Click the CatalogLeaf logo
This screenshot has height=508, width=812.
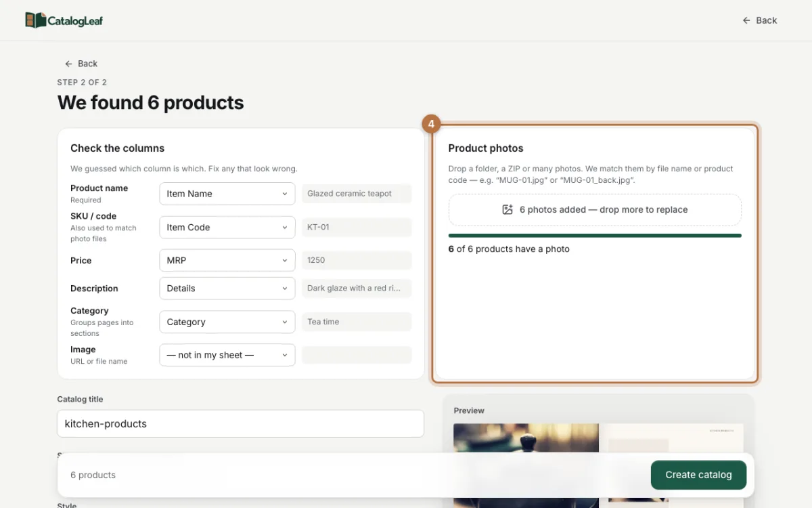[64, 20]
